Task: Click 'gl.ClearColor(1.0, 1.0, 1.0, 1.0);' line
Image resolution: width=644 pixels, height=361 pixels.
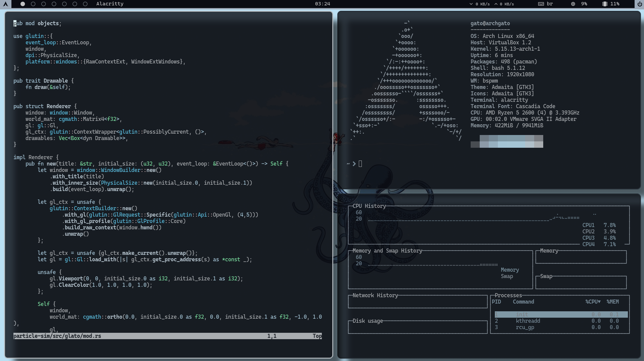Action: point(101,285)
